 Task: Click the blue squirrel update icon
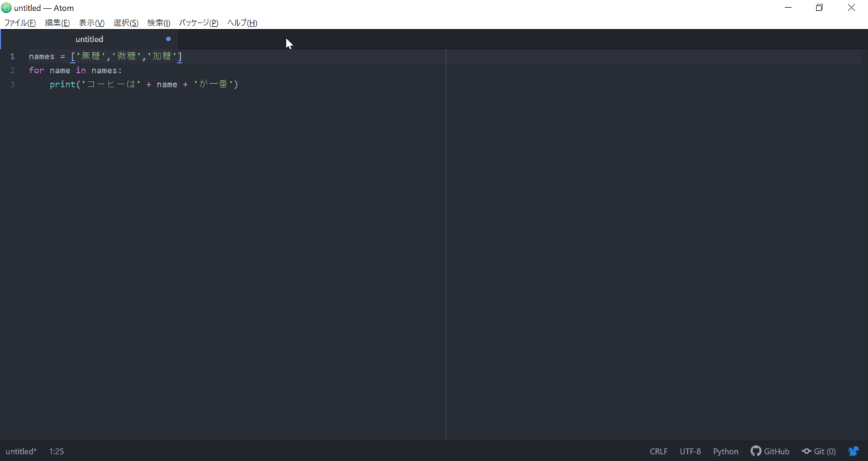[854, 451]
